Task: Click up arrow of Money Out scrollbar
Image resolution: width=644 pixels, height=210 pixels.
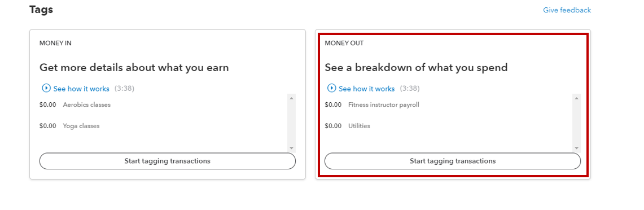Action: pos(577,98)
